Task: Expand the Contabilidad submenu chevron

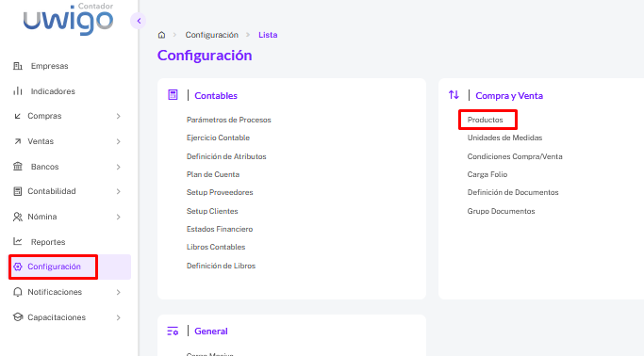Action: (x=118, y=191)
